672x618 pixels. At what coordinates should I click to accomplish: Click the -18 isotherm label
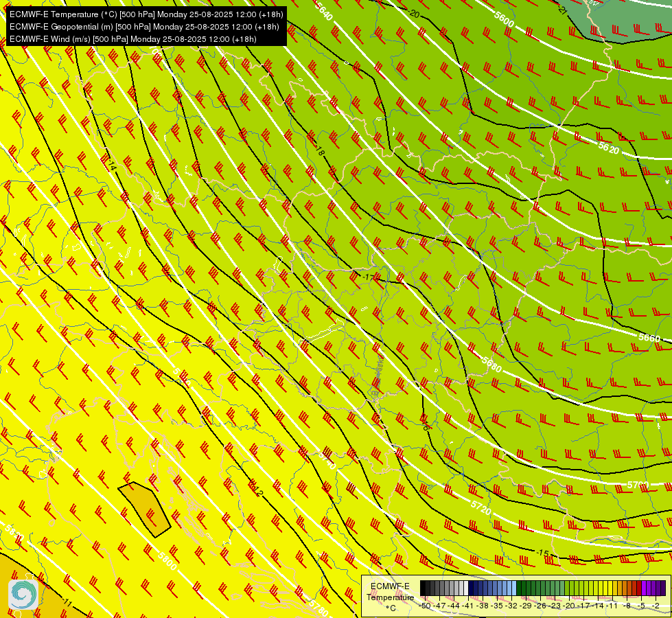click(x=319, y=150)
